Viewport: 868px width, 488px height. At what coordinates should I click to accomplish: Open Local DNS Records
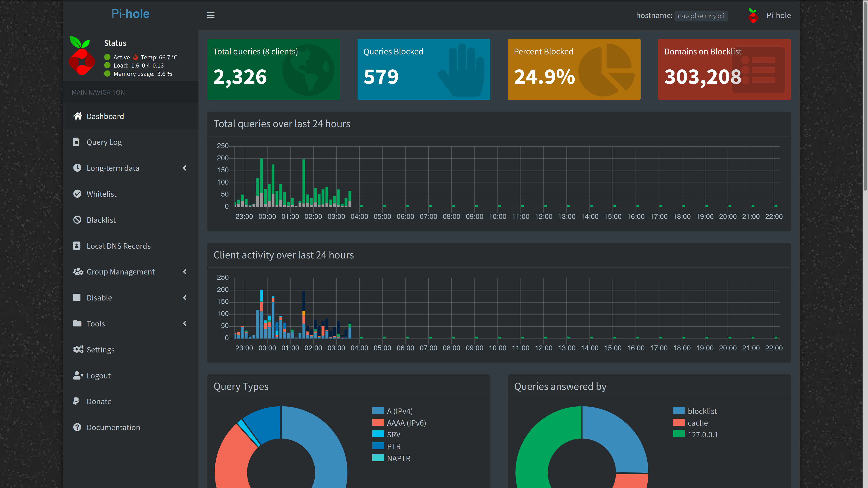[x=130, y=246]
